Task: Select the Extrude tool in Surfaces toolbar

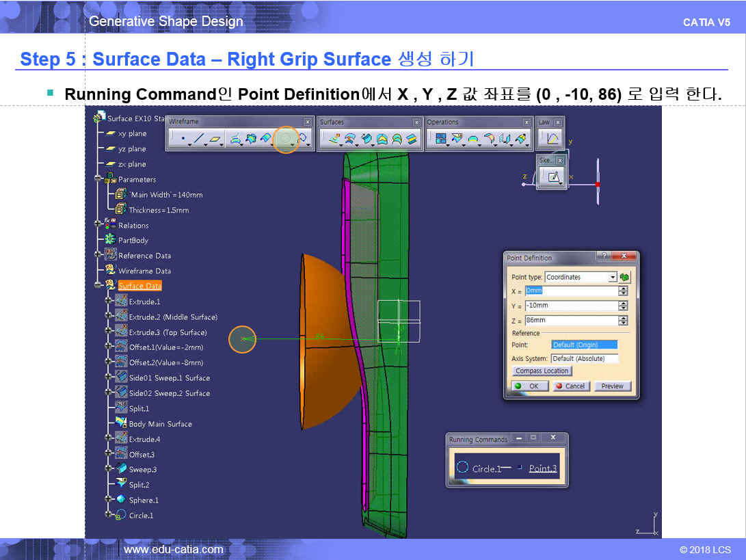Action: point(334,139)
